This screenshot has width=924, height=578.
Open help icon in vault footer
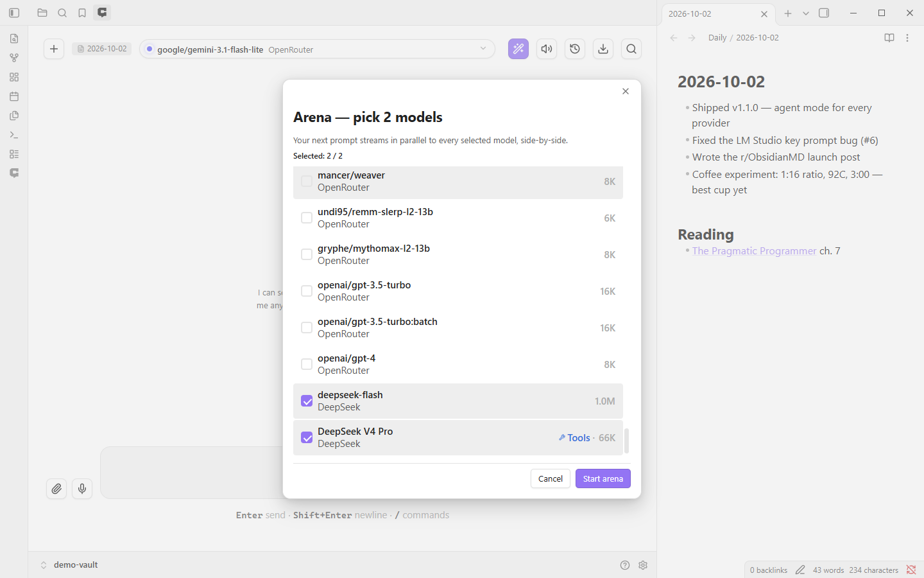pyautogui.click(x=625, y=565)
